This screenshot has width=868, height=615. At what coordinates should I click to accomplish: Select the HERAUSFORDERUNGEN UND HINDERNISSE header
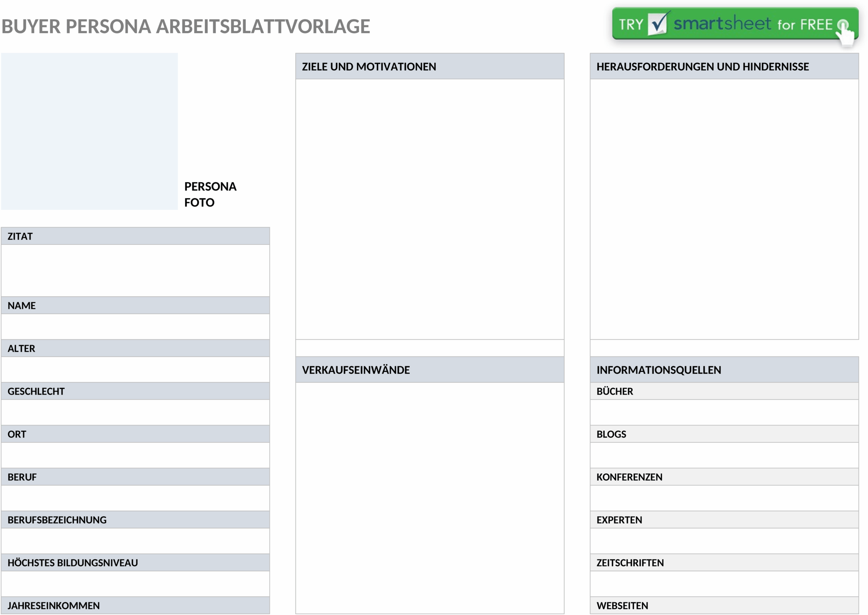724,66
